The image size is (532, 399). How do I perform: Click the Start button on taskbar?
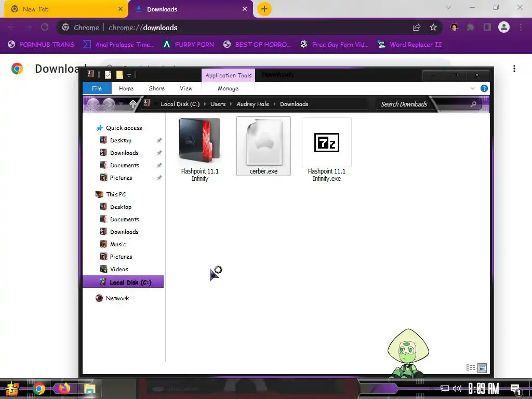12,389
